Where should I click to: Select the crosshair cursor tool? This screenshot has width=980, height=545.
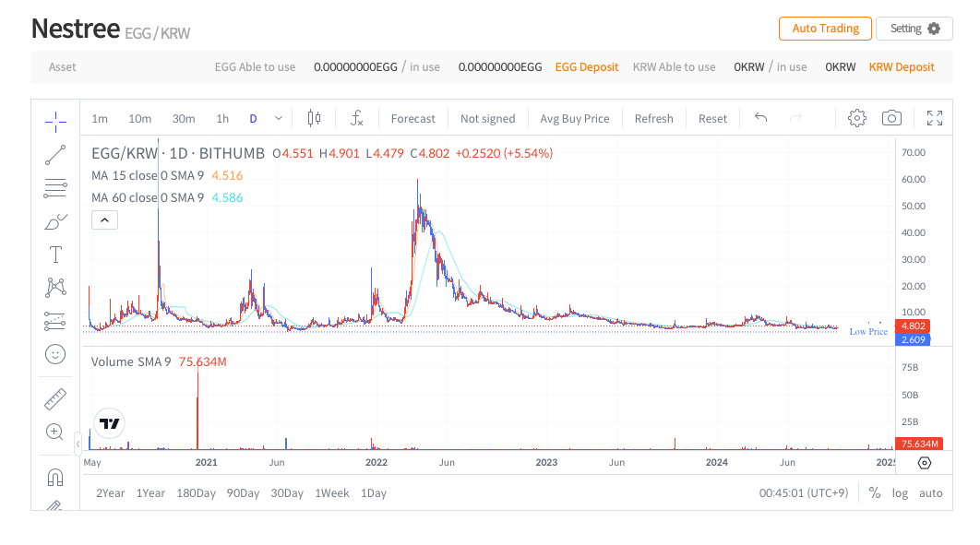coord(55,120)
